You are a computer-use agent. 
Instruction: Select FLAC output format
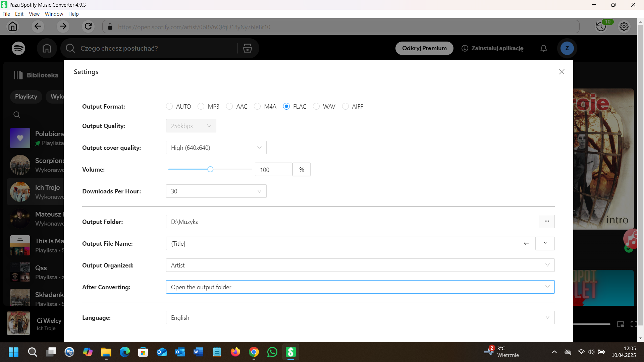286,106
